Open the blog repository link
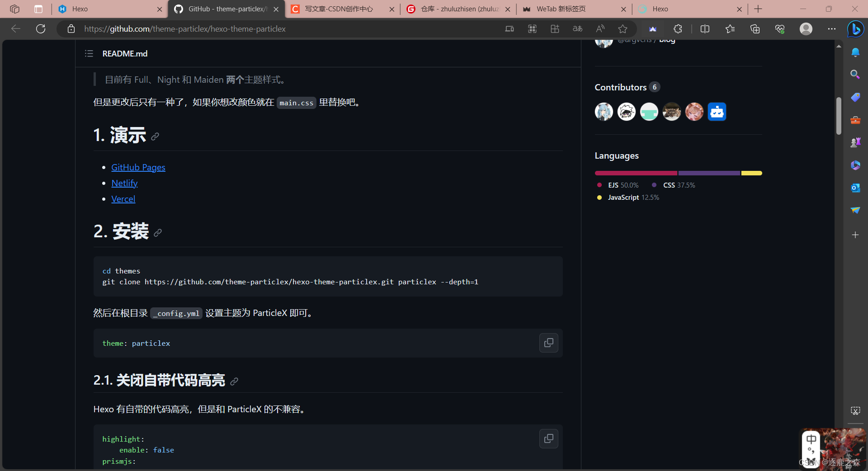 [x=667, y=41]
